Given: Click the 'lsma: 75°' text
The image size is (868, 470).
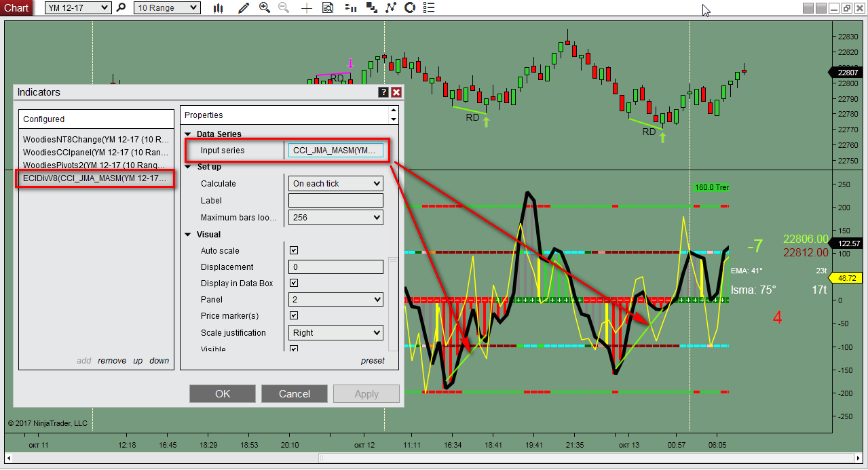Looking at the screenshot, I should click(x=753, y=290).
